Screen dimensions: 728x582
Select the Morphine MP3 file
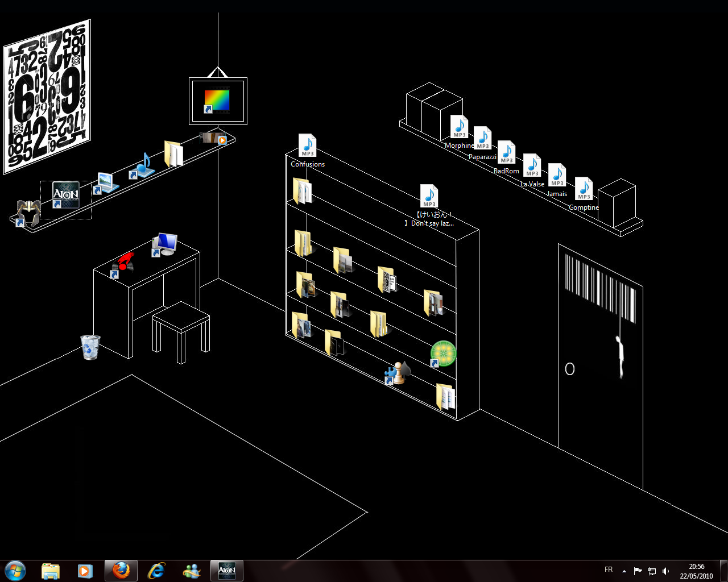click(460, 132)
